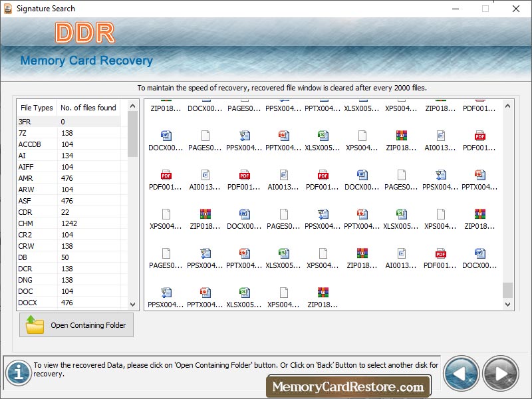
Task: Click the No. of files found column header
Action: point(88,108)
